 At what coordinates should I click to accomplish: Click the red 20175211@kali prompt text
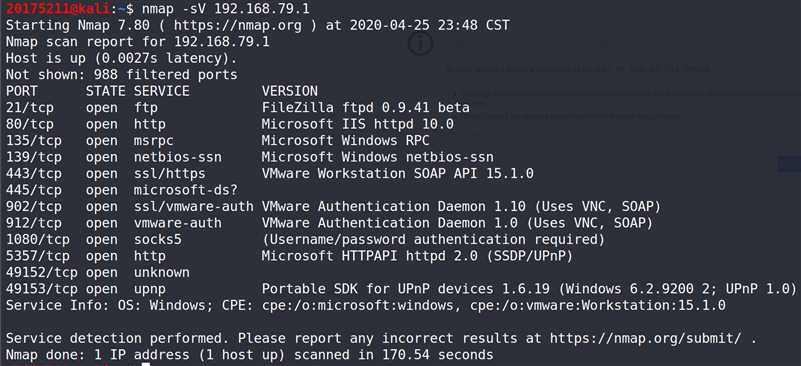coord(54,9)
